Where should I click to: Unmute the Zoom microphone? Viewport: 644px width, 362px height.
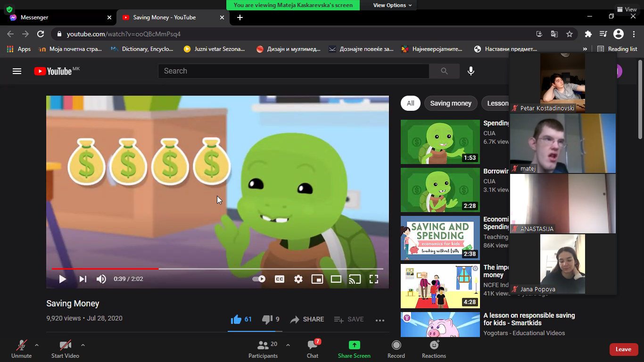click(x=21, y=349)
